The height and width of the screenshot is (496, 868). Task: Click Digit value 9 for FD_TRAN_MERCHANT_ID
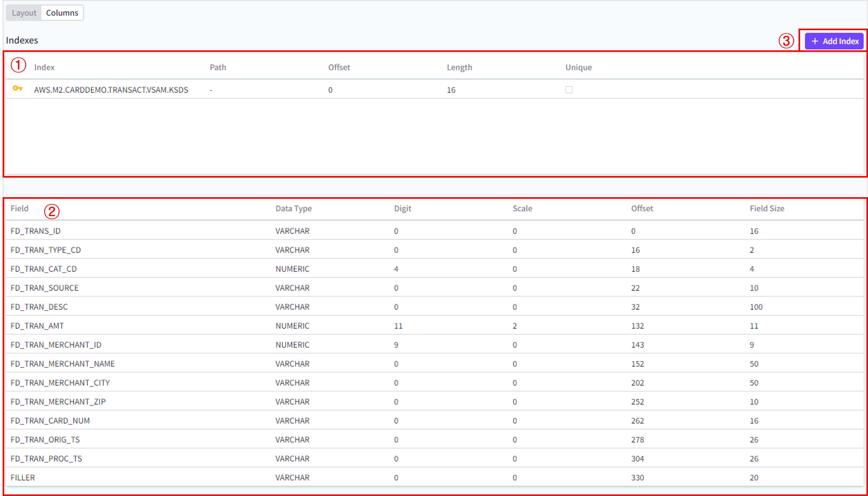click(396, 345)
